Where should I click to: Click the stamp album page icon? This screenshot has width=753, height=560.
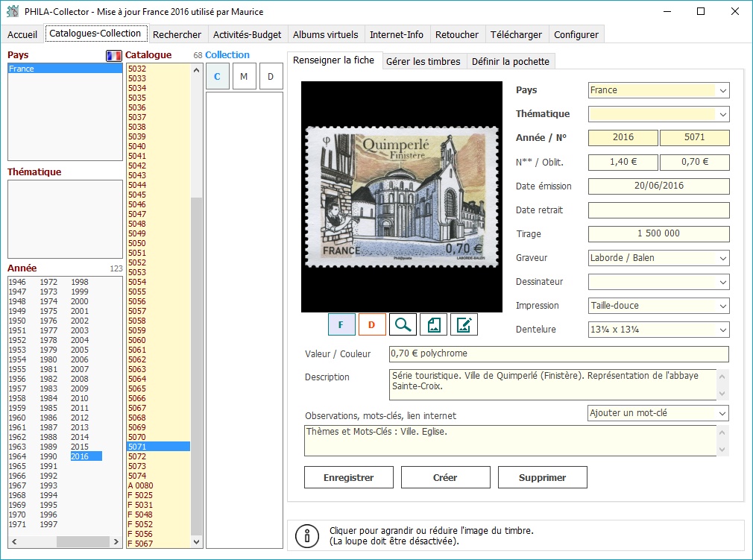[x=434, y=324]
